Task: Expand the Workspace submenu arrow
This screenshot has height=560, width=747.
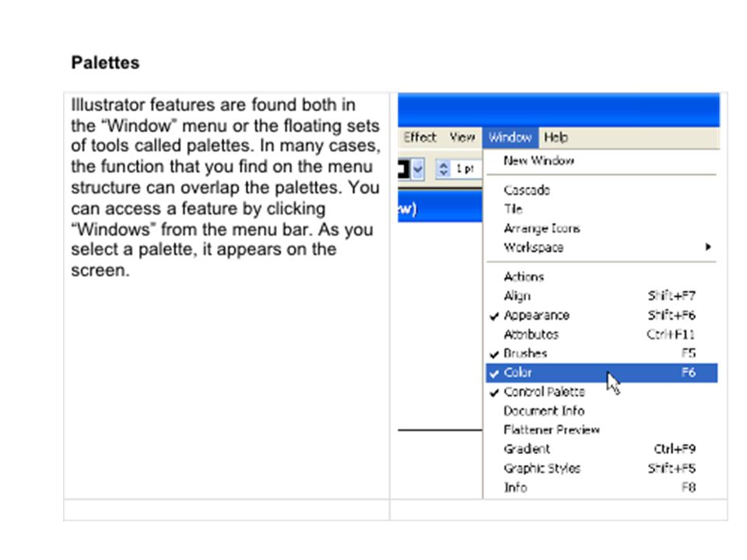Action: point(708,247)
